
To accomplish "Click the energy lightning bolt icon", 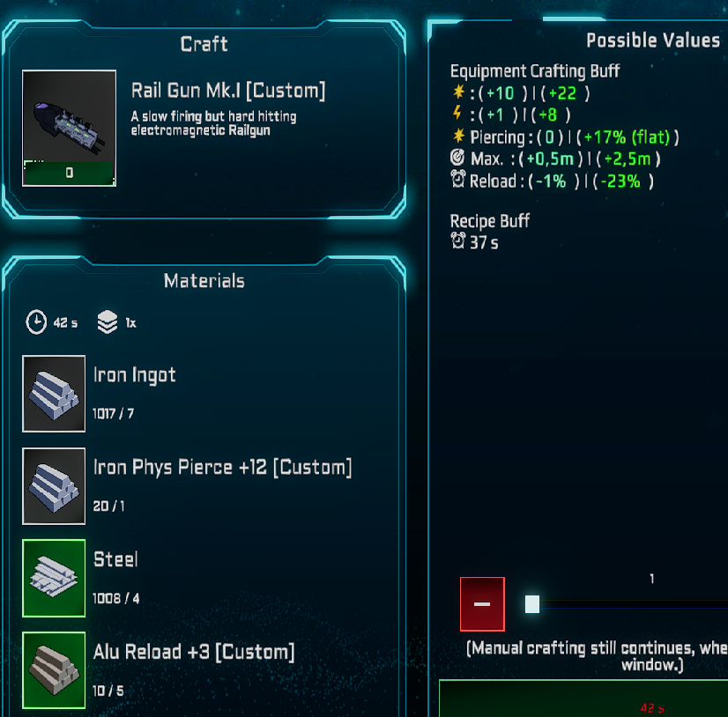I will [x=457, y=113].
